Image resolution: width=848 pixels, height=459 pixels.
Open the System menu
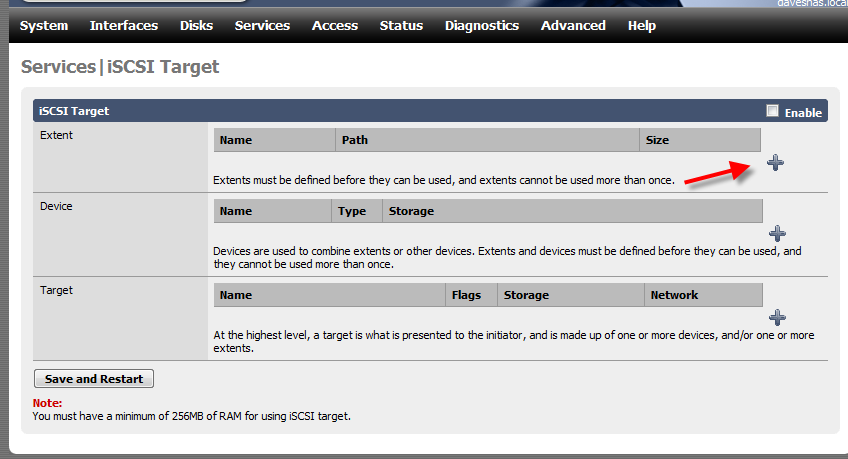(x=44, y=25)
